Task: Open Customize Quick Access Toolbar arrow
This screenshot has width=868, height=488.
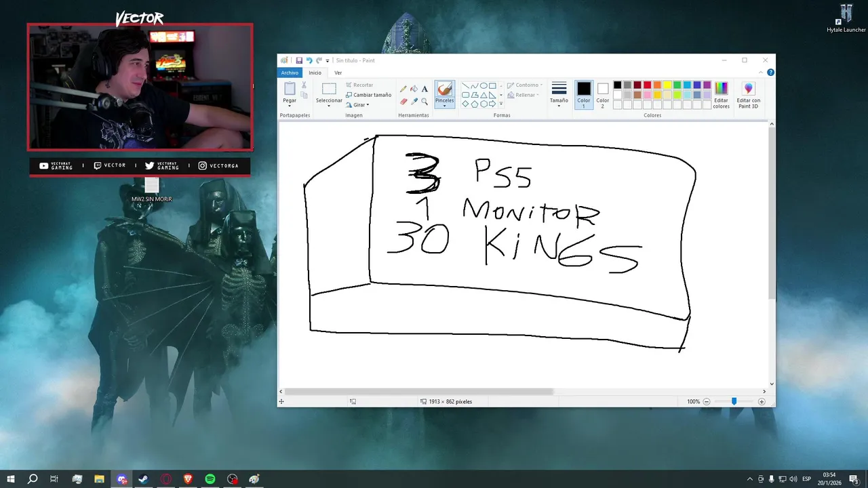Action: [328, 61]
